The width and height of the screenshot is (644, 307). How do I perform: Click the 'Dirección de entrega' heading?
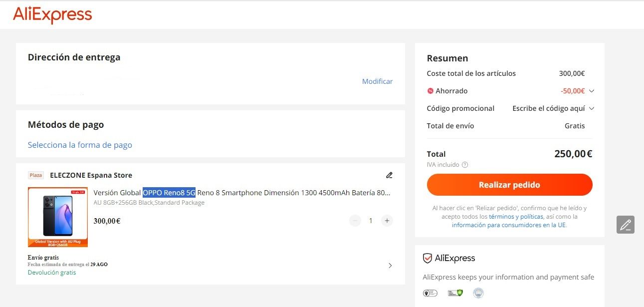tap(74, 57)
